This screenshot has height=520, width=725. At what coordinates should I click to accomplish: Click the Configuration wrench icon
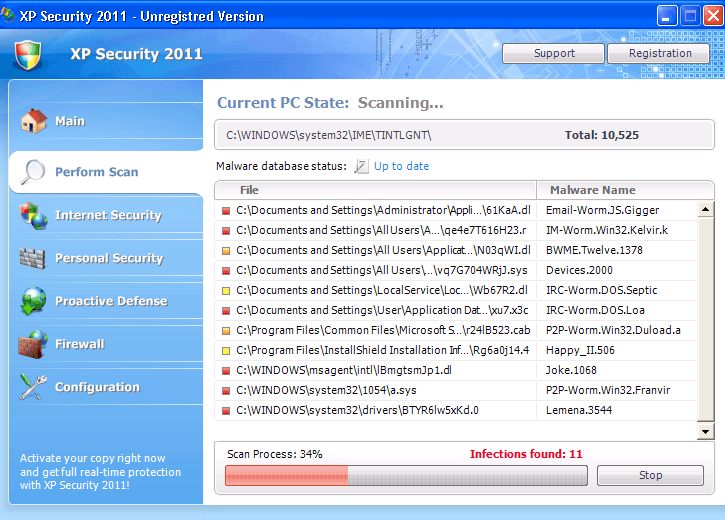[34, 387]
